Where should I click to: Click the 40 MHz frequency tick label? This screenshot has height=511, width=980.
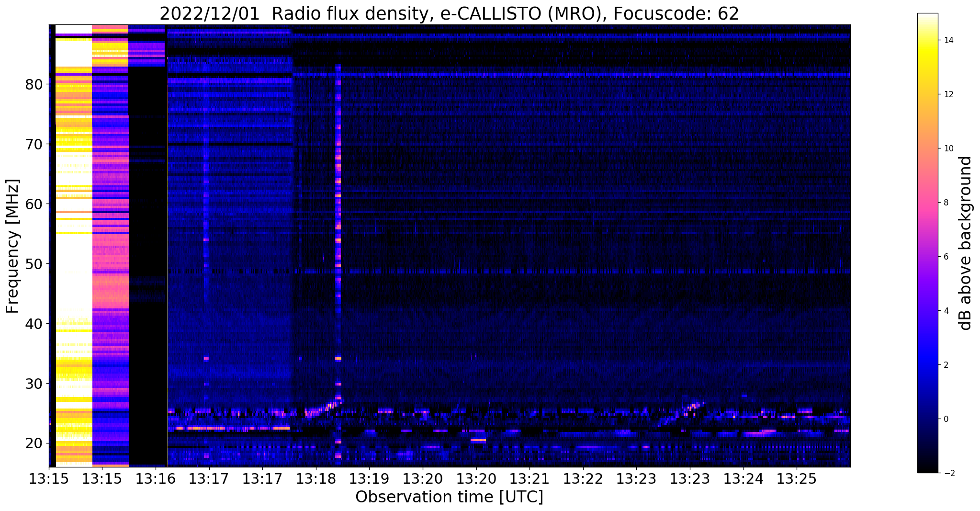(34, 324)
